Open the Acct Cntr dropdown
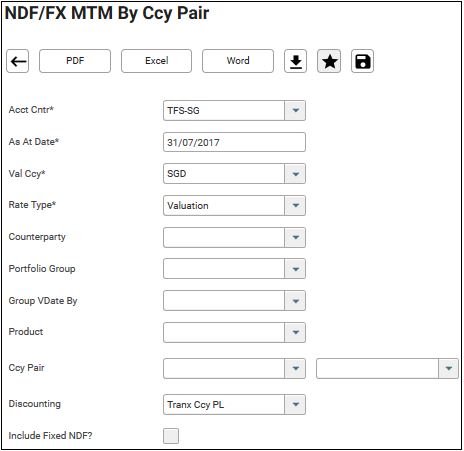Image resolution: width=464 pixels, height=451 pixels. 295,110
